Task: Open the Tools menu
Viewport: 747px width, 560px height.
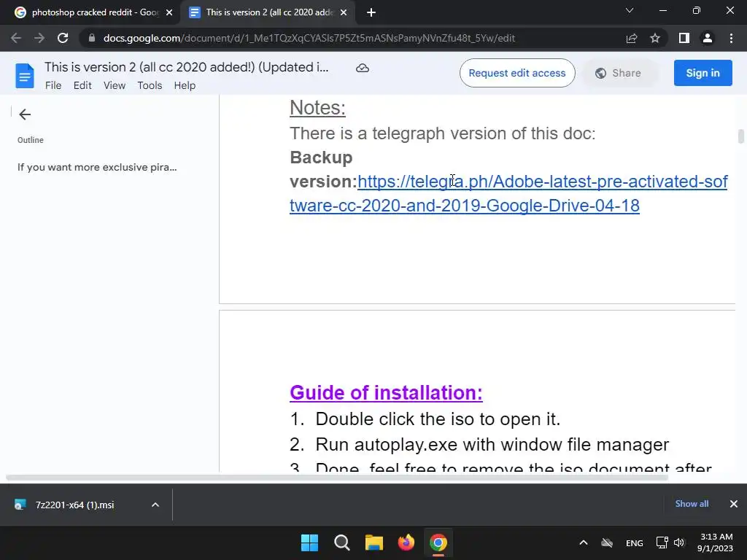Action: coord(150,85)
